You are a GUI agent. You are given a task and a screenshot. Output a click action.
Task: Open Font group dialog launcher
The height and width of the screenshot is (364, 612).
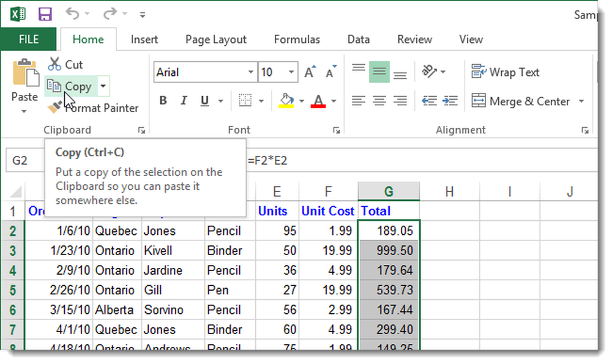tap(336, 130)
